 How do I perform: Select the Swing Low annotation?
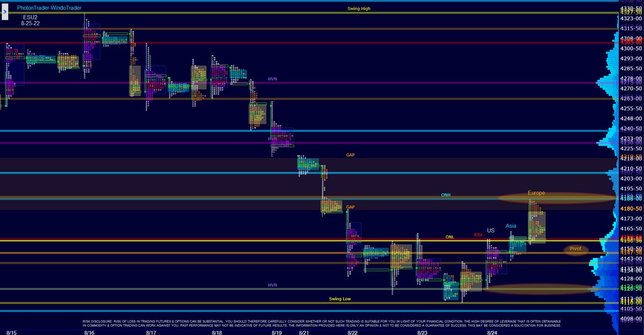(x=340, y=298)
